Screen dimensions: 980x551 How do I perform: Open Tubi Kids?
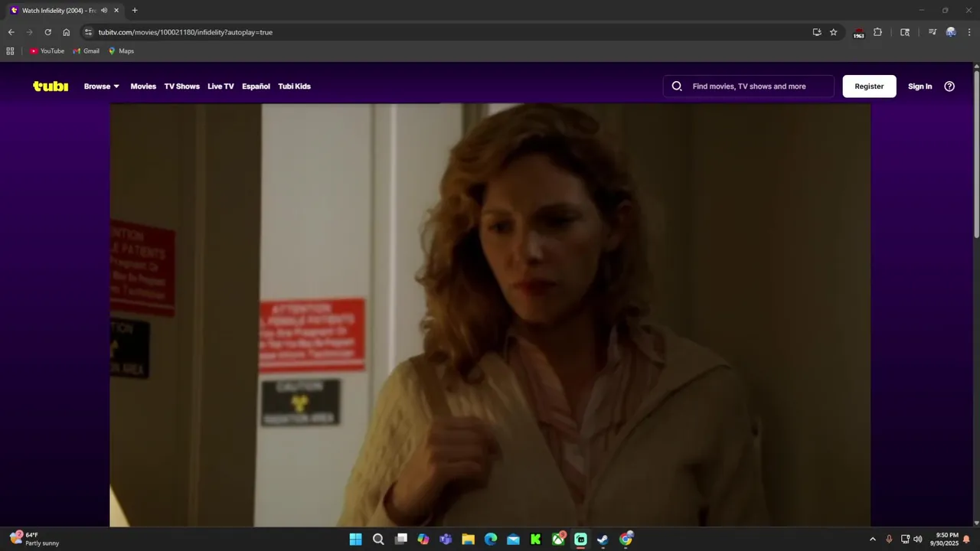pos(294,86)
